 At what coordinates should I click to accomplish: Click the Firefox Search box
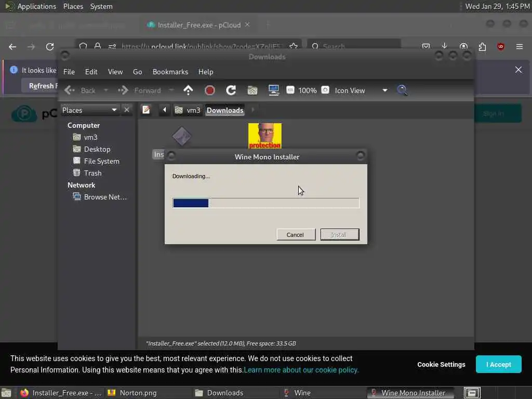point(353,46)
